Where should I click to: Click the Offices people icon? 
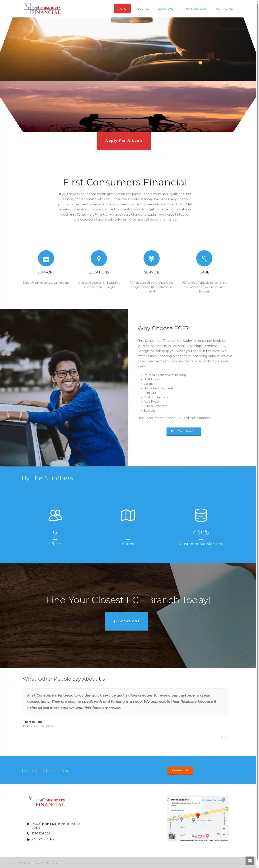[x=55, y=515]
